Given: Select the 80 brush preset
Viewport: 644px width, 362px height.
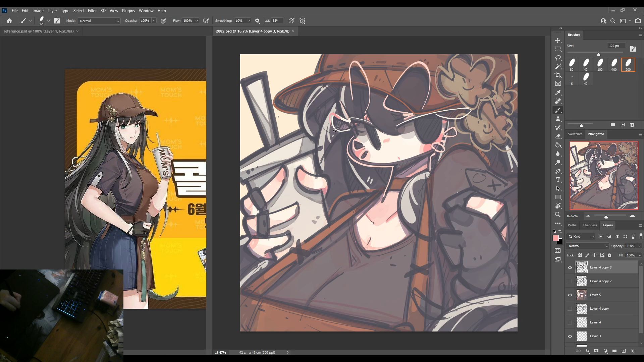Looking at the screenshot, I should click(x=572, y=65).
